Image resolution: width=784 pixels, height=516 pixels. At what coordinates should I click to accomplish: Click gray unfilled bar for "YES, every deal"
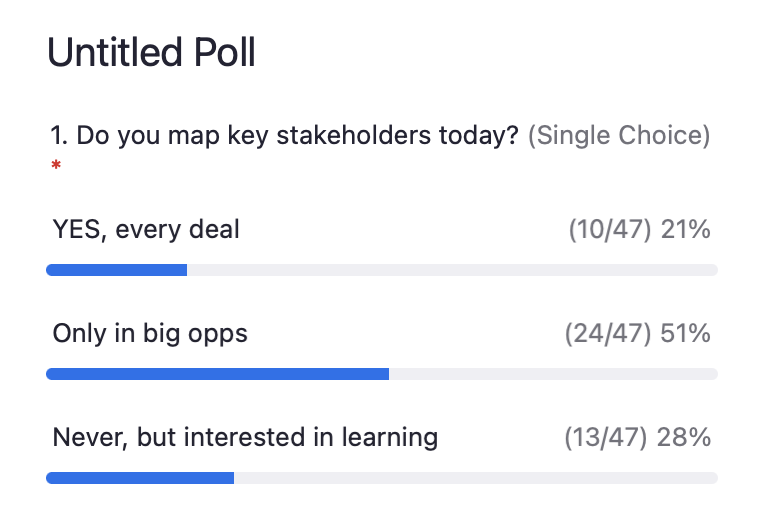tap(452, 270)
